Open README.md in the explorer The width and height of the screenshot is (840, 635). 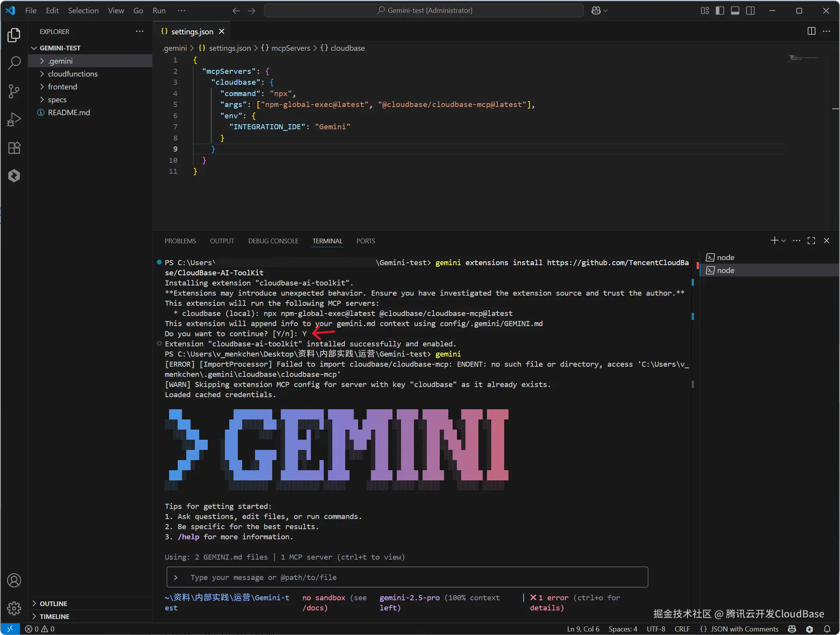pyautogui.click(x=69, y=112)
